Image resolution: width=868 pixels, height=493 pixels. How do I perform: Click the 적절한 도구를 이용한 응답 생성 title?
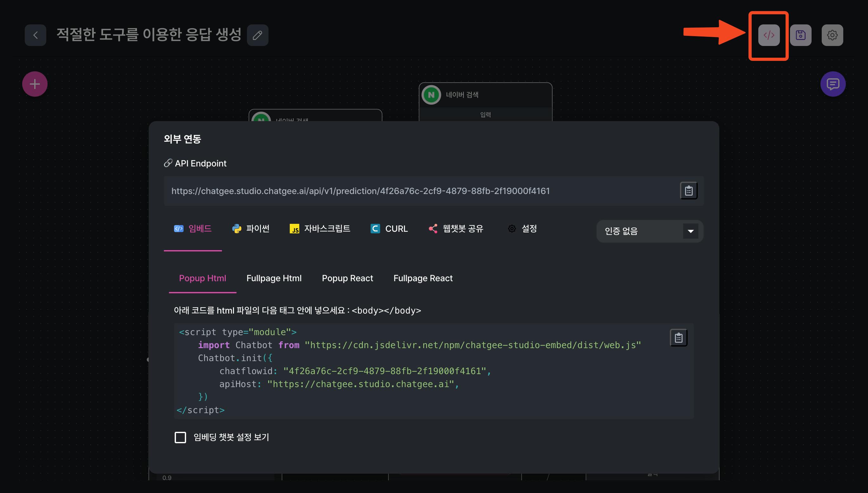click(x=149, y=35)
